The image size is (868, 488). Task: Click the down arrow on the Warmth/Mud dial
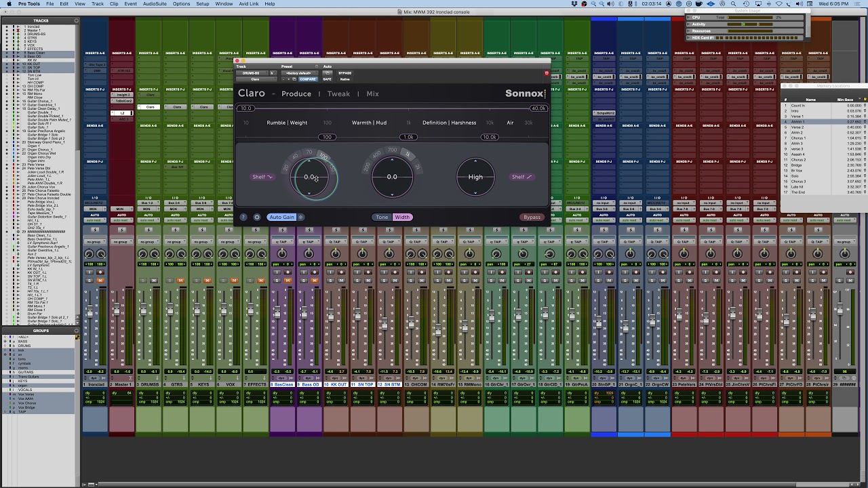tap(392, 193)
